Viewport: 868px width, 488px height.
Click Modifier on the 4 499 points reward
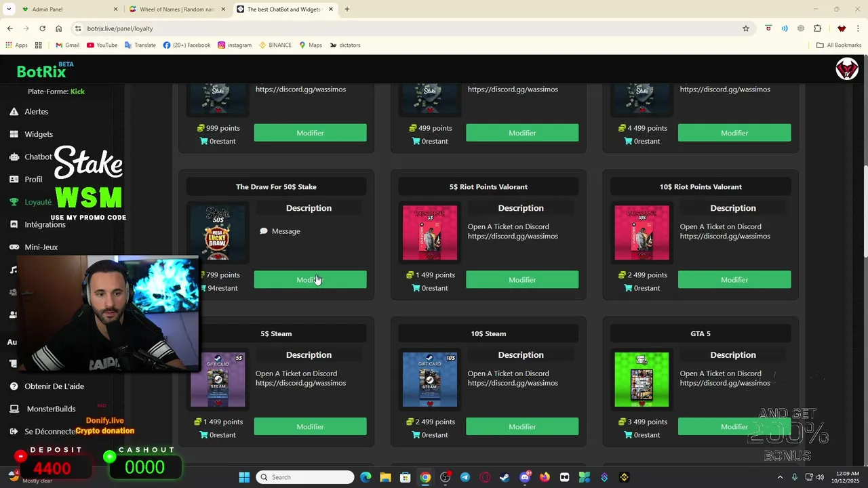734,133
